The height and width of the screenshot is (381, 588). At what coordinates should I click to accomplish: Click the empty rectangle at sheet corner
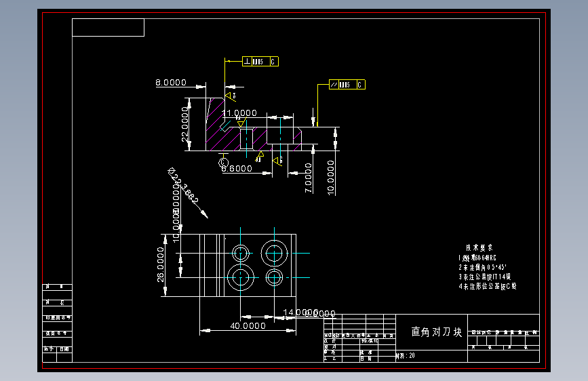pos(108,27)
